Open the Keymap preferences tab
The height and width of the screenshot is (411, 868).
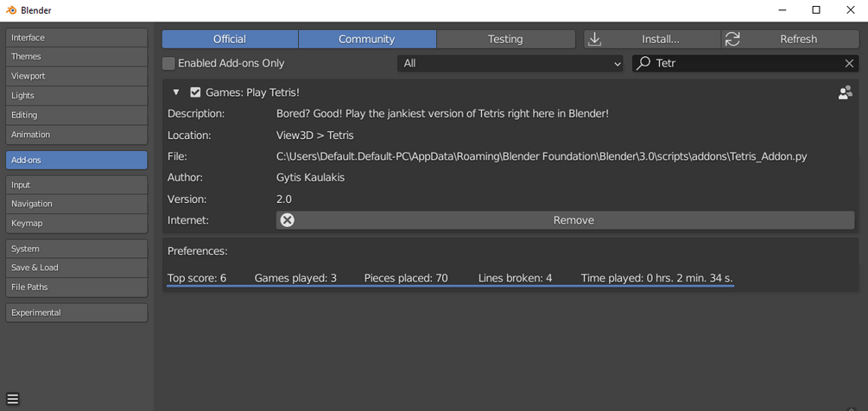point(76,224)
